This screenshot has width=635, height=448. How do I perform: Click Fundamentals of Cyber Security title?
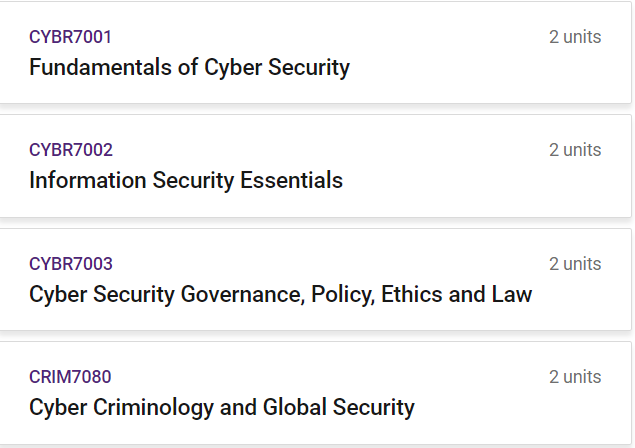(189, 67)
